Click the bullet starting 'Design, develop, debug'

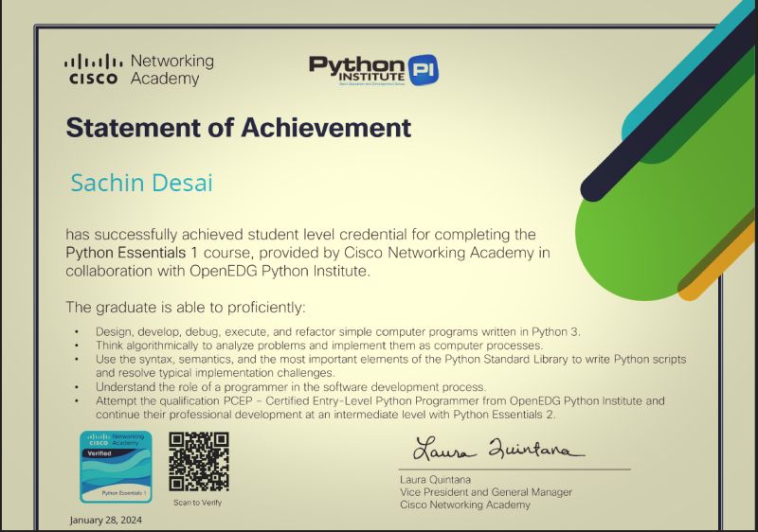pyautogui.click(x=338, y=331)
